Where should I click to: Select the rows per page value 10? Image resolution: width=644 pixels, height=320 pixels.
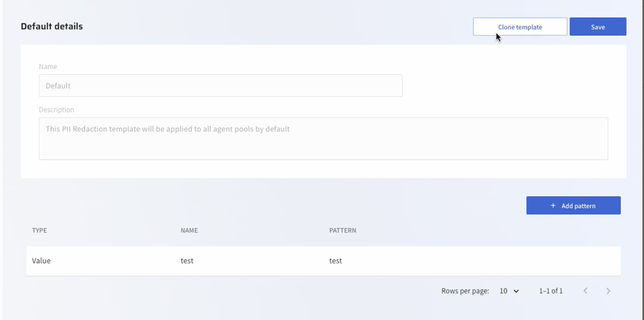click(503, 291)
